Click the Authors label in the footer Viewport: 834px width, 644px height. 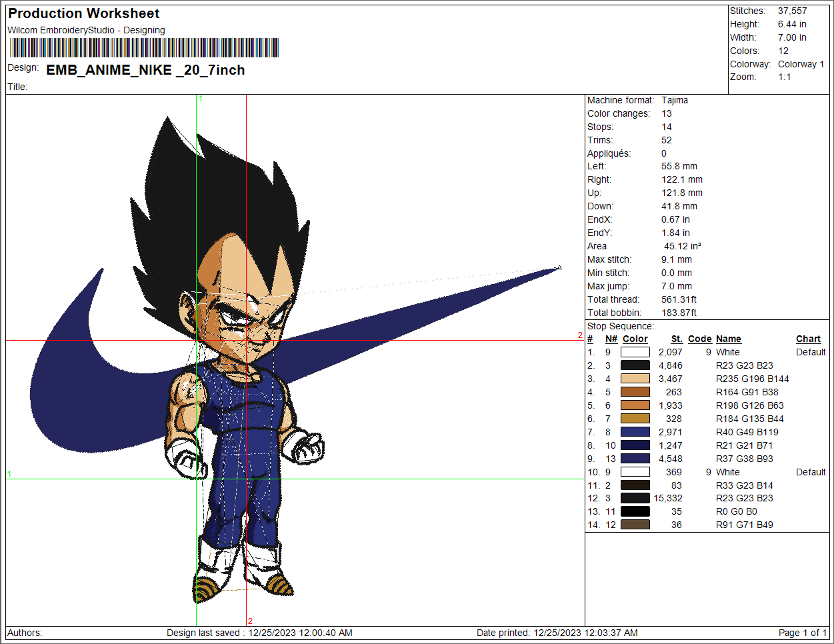(25, 633)
